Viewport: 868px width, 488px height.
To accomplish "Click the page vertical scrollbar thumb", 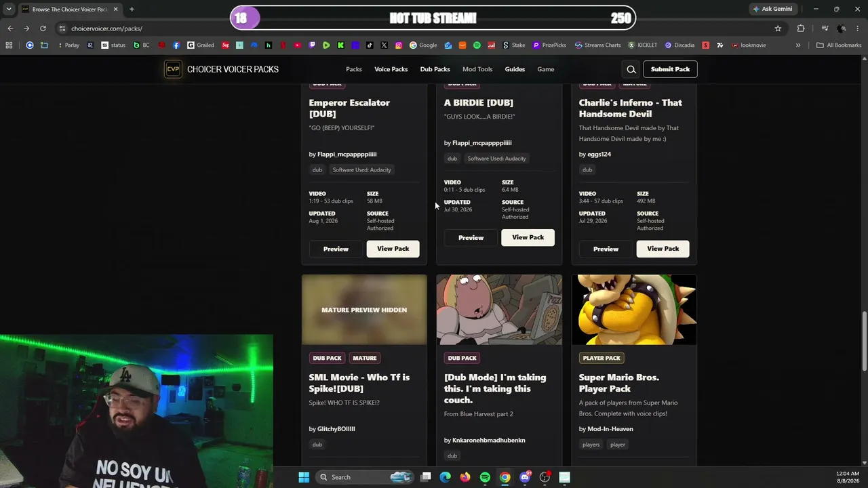I will [x=864, y=341].
